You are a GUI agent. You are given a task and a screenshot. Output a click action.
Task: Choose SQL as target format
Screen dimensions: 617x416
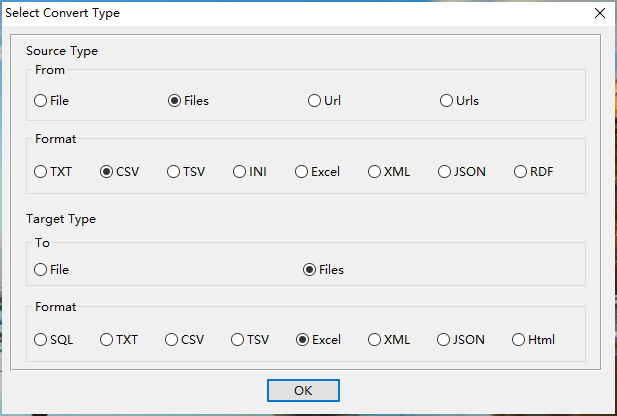coord(41,339)
